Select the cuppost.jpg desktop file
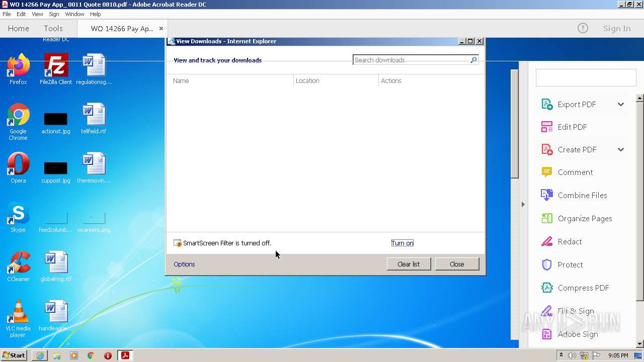 pyautogui.click(x=56, y=172)
